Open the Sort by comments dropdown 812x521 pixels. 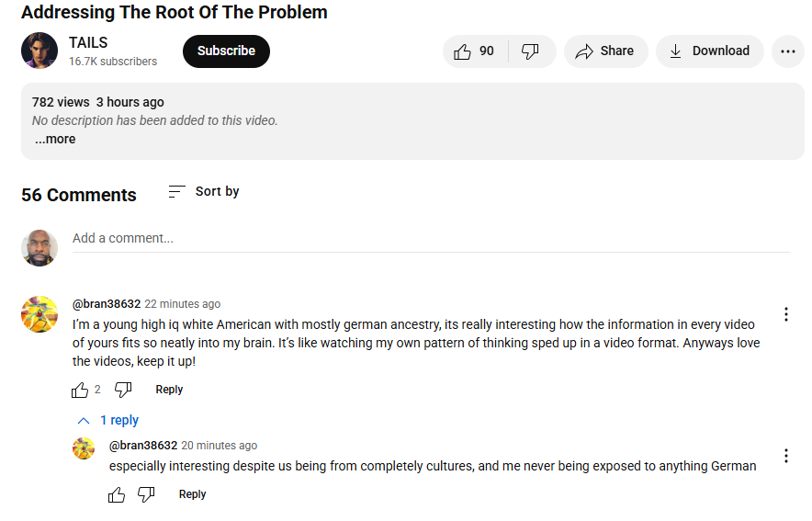[204, 192]
